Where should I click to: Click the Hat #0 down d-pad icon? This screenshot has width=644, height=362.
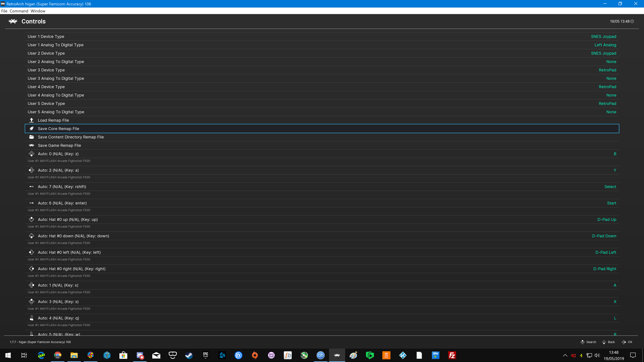point(32,236)
